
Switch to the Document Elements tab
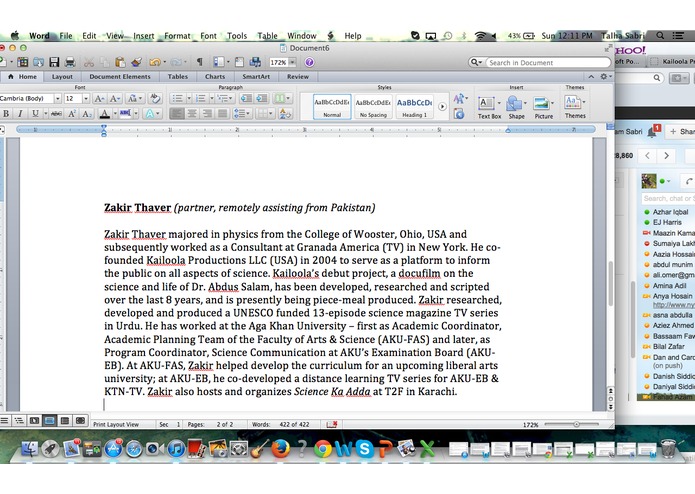120,77
